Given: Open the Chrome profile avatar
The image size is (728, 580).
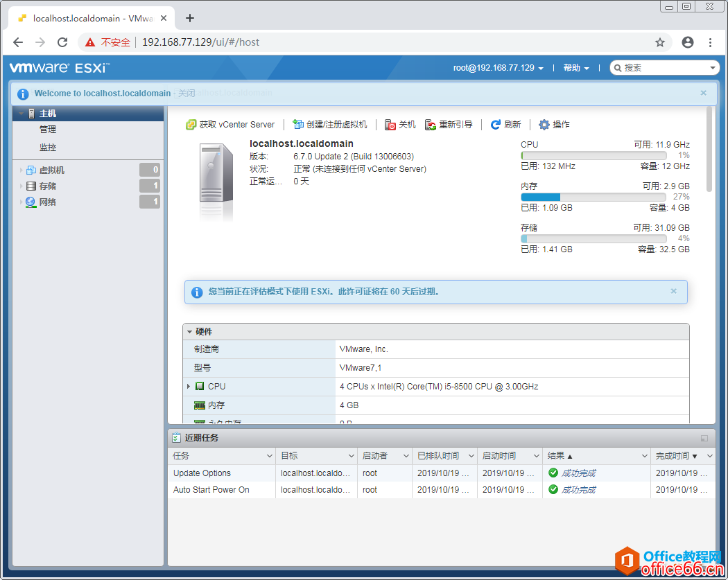Looking at the screenshot, I should pyautogui.click(x=688, y=42).
